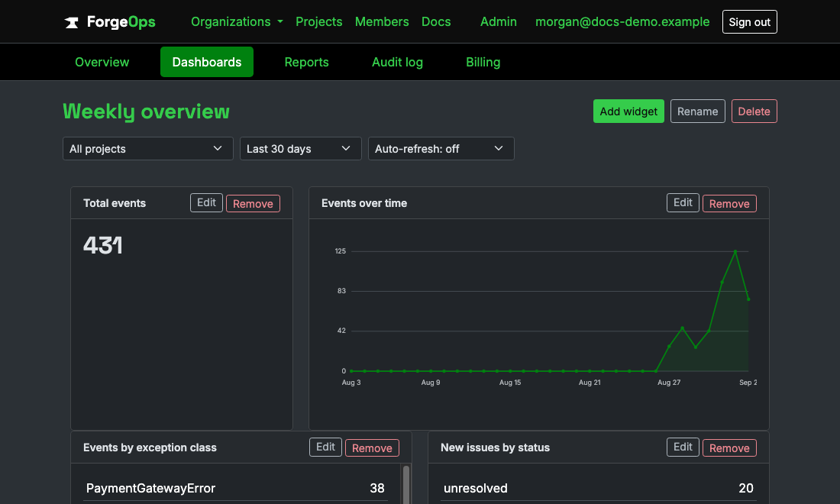Click the 38 count for PaymentGatewayError

coord(377,488)
